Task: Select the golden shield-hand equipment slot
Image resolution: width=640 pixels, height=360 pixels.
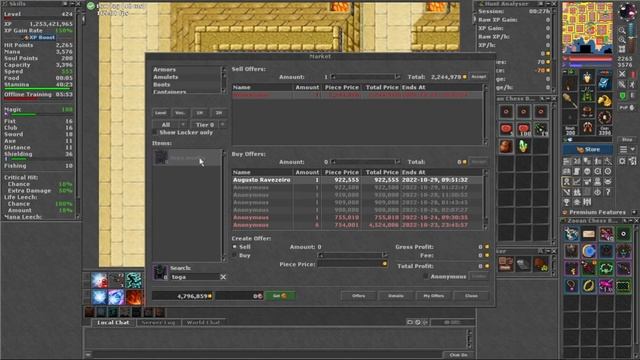Action: [604, 100]
